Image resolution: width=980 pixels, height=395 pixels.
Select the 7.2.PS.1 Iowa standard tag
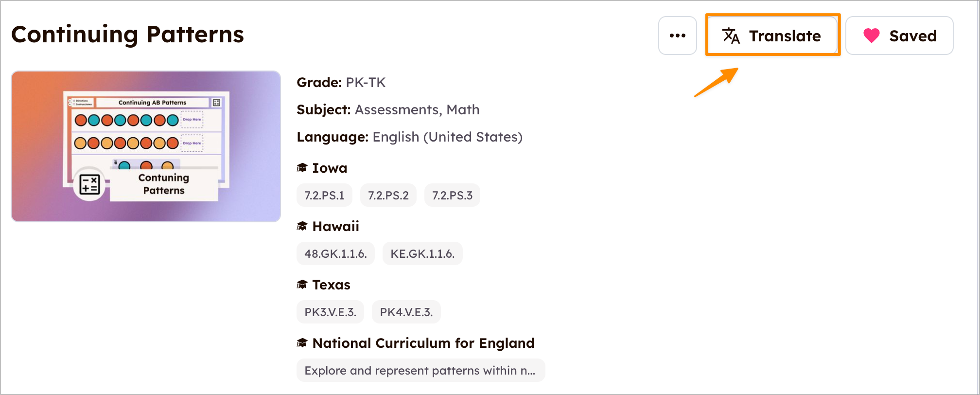(324, 195)
